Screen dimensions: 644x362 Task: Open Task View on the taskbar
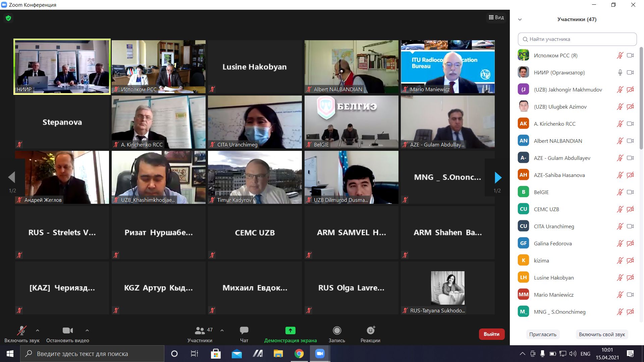tap(195, 354)
